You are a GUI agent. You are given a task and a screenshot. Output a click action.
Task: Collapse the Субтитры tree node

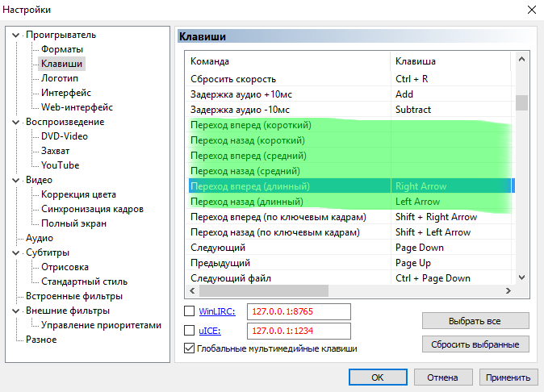[x=15, y=253]
